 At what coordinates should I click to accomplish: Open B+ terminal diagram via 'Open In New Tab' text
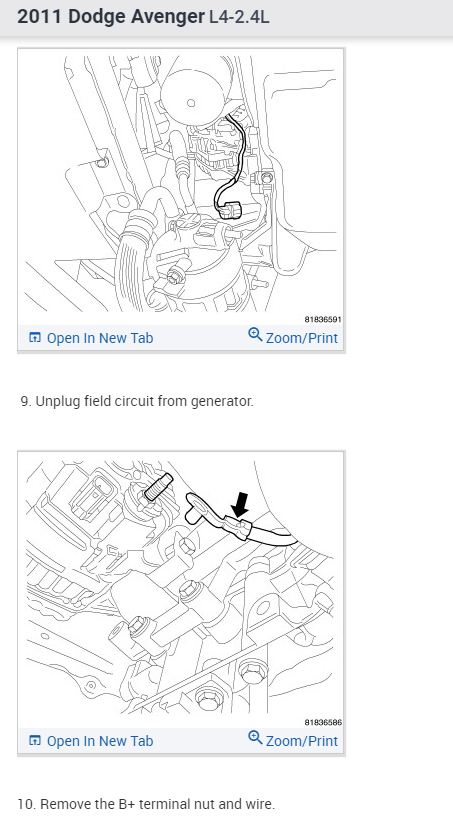(100, 741)
